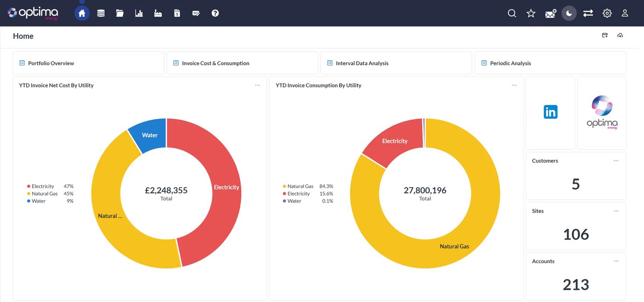Click the YTD Invoice Net Cost By Utility title
The width and height of the screenshot is (644, 302).
[x=56, y=85]
